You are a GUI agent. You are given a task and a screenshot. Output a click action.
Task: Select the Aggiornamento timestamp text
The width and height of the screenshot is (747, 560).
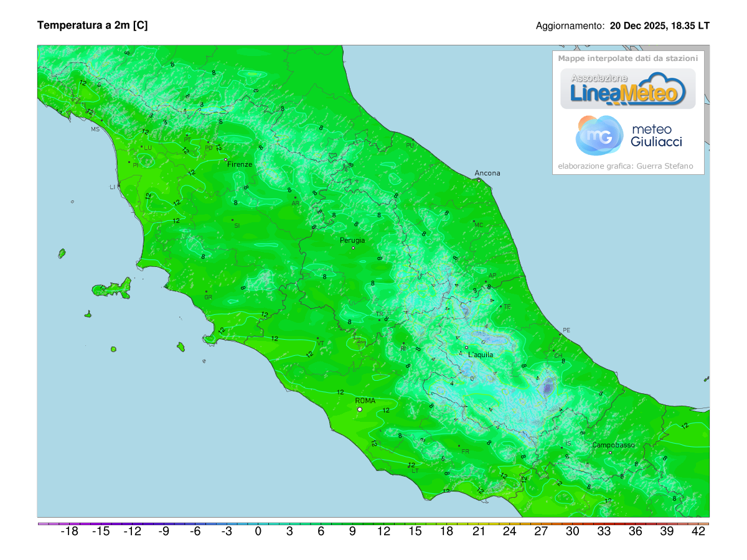[622, 26]
